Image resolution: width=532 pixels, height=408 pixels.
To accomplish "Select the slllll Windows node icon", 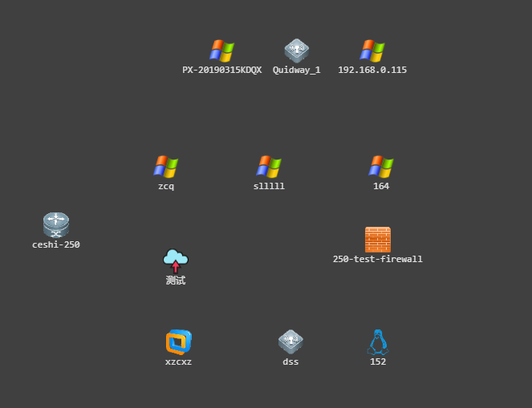I will point(269,167).
